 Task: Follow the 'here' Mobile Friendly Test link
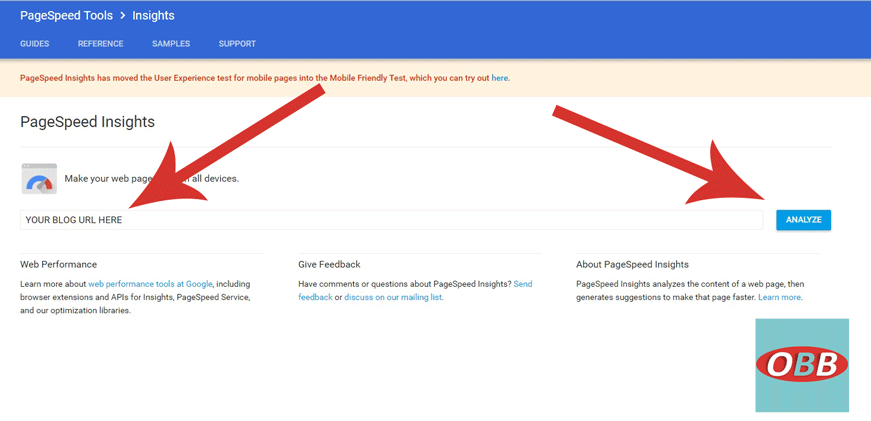click(x=499, y=78)
